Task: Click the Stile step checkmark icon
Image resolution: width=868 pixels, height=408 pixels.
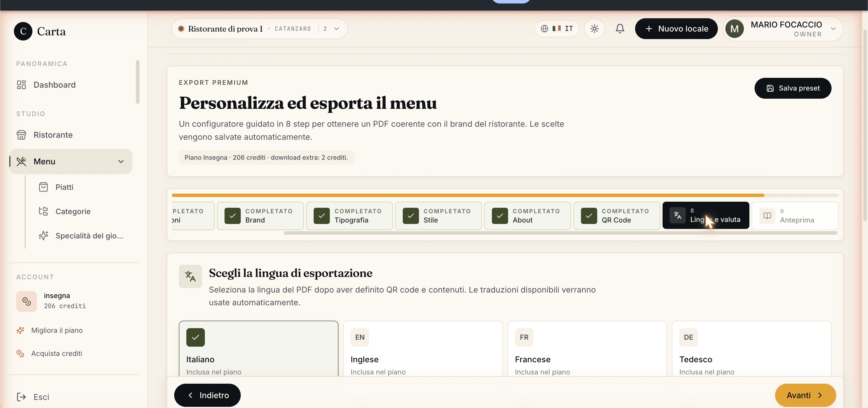Action: (x=411, y=216)
